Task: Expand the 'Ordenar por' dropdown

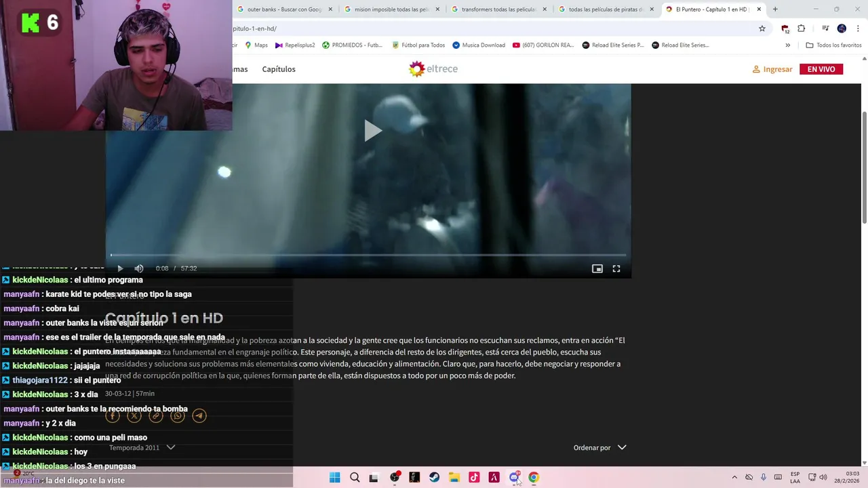Action: [600, 447]
